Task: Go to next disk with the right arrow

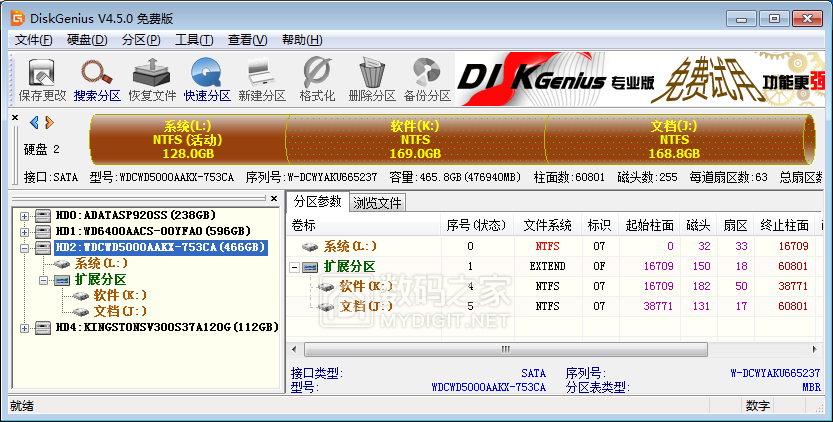Action: point(49,123)
